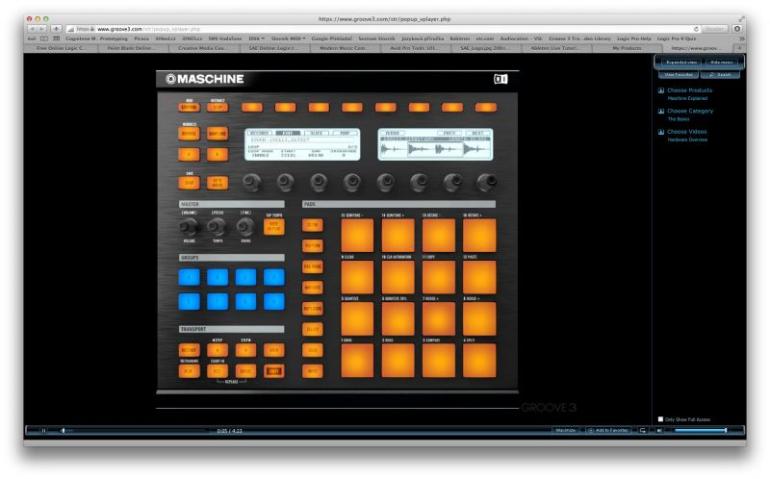This screenshot has height=479, width=770.
Task: Click the MASCHINE logo in the video
Action: 205,79
